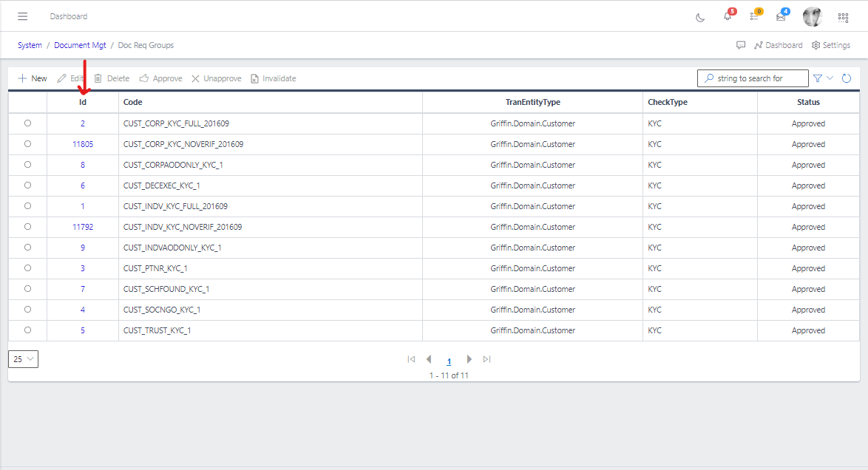The width and height of the screenshot is (868, 470).
Task: Click Approved status in CUST_SOCNGO_KYC_1 row
Action: pyautogui.click(x=808, y=310)
